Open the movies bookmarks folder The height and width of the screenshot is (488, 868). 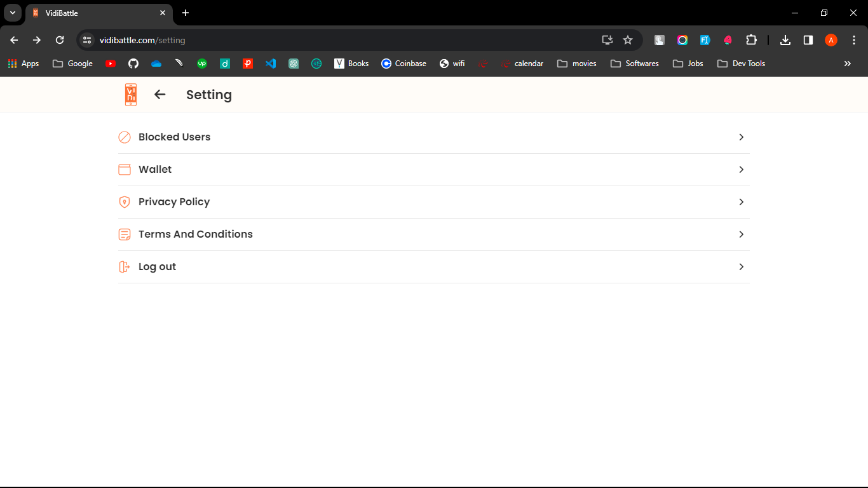click(577, 64)
